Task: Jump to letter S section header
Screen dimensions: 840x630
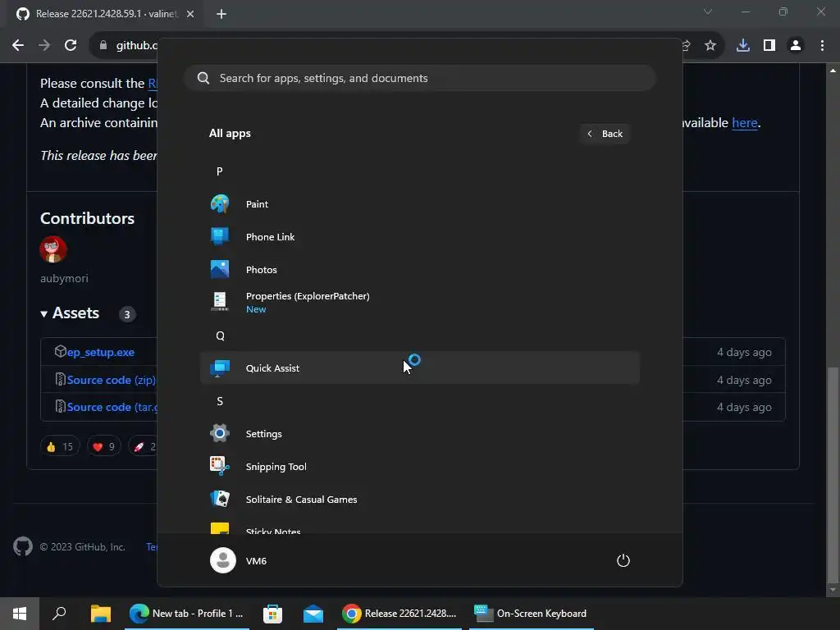Action: click(220, 401)
